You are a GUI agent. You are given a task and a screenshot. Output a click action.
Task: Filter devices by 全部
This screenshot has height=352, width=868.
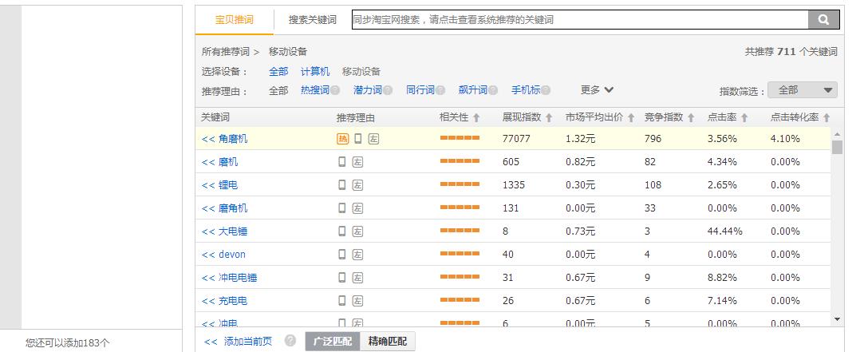click(278, 71)
